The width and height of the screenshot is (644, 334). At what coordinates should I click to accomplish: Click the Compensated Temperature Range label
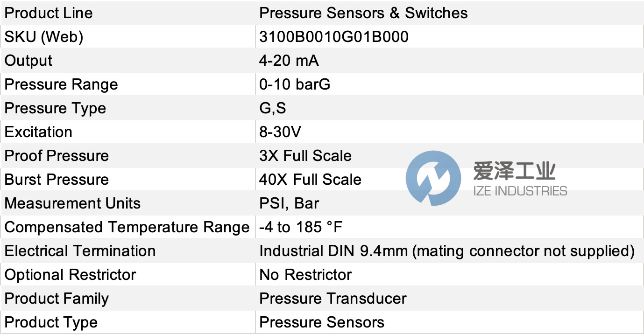coord(127,227)
